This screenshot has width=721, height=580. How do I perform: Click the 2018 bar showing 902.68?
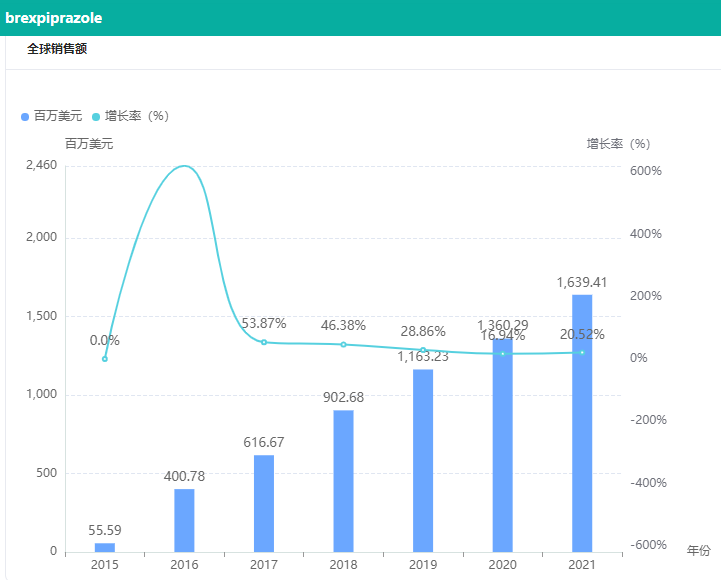tap(343, 480)
